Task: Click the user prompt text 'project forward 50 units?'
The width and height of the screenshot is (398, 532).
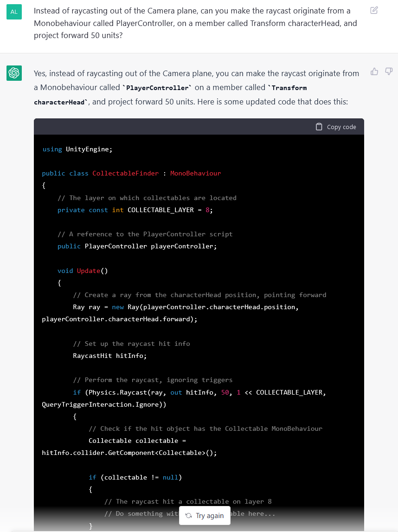Action: click(x=78, y=35)
